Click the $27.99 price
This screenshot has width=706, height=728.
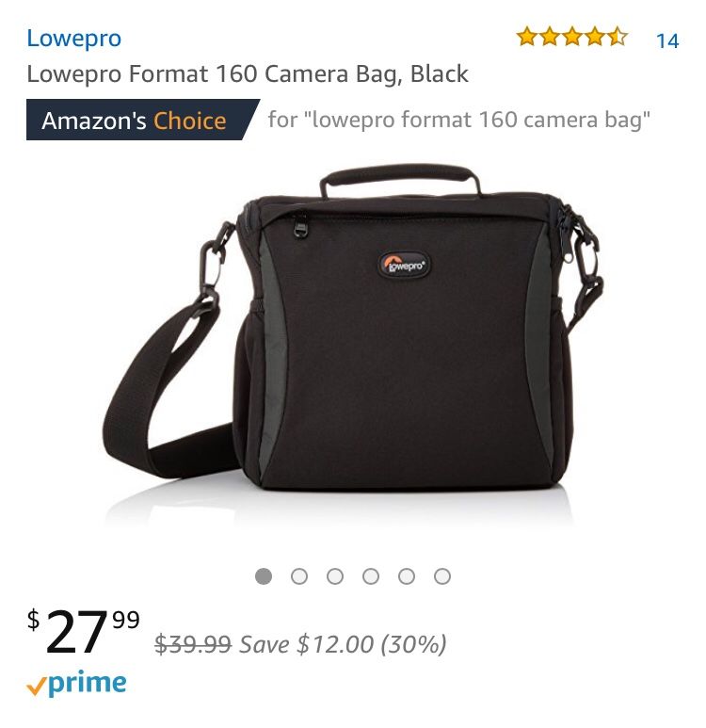[x=83, y=630]
